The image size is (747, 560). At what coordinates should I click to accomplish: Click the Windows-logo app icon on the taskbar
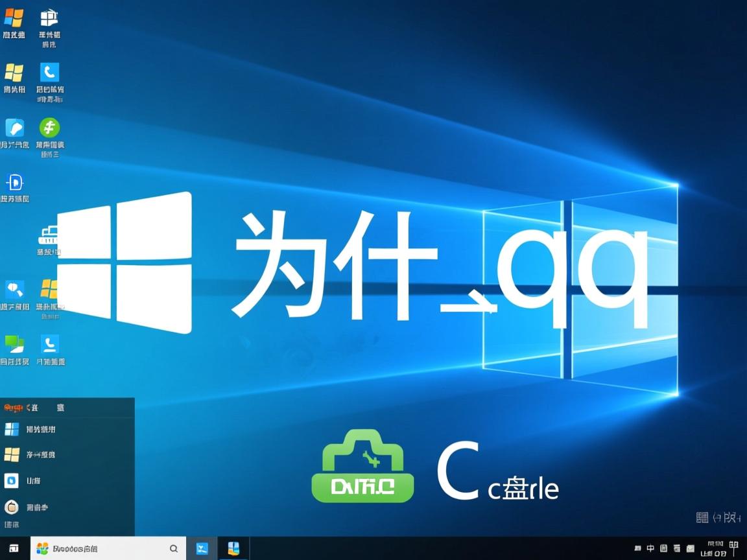pos(233,548)
